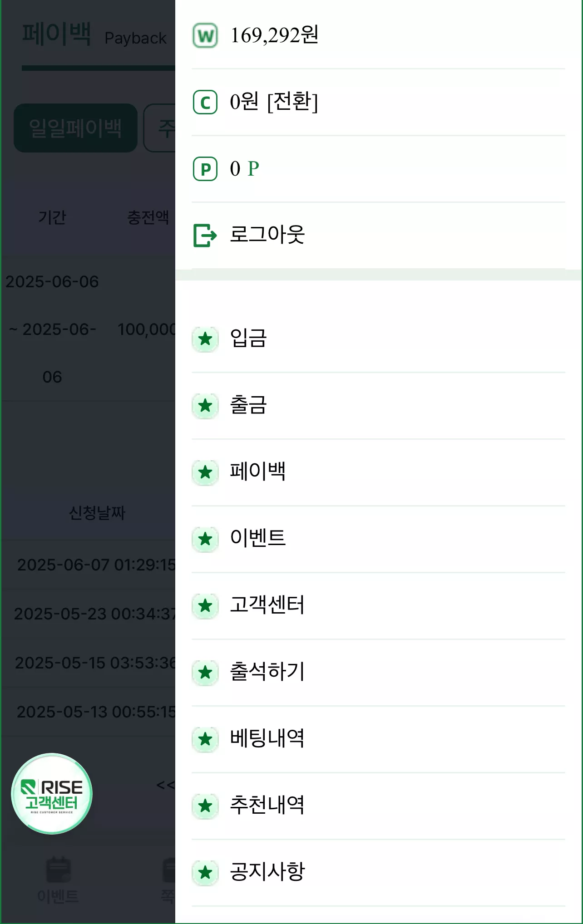The height and width of the screenshot is (924, 583).
Task: Tap the C comp balance icon
Action: click(x=205, y=102)
